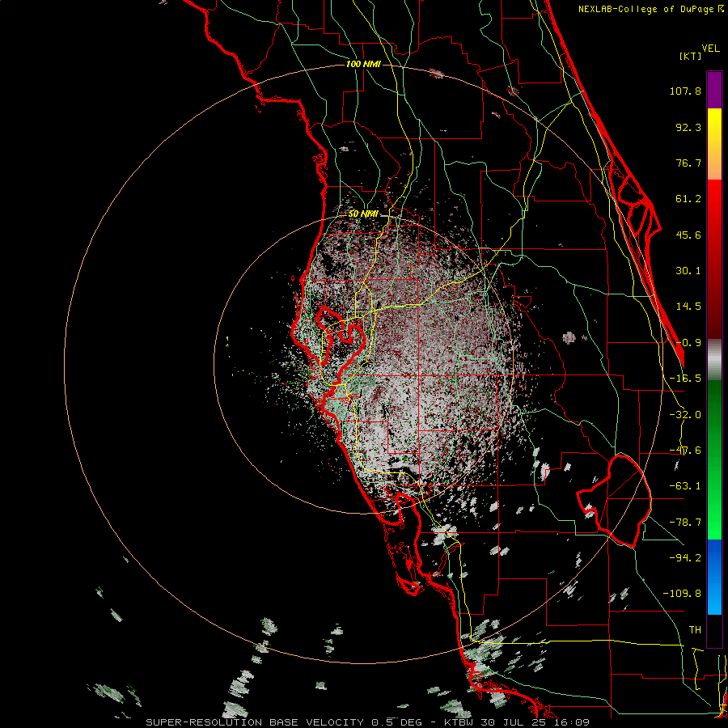Viewport: 728px width, 728px height.
Task: Click the TH label on the legend
Action: (695, 629)
